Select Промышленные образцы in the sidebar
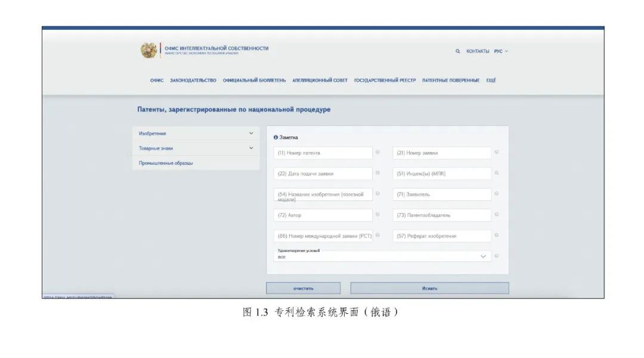Image resolution: width=644 pixels, height=358 pixels. pos(166,163)
